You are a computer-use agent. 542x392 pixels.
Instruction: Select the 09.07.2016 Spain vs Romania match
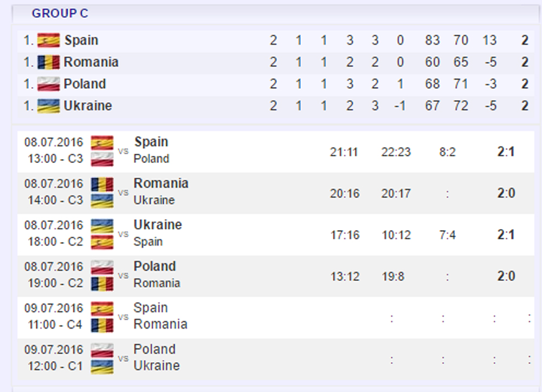(160, 316)
